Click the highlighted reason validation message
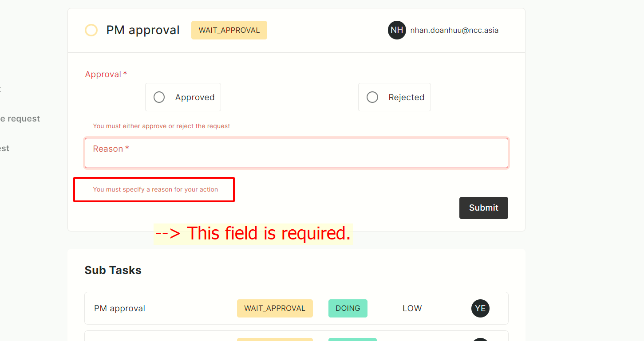The height and width of the screenshot is (341, 644). [155, 189]
